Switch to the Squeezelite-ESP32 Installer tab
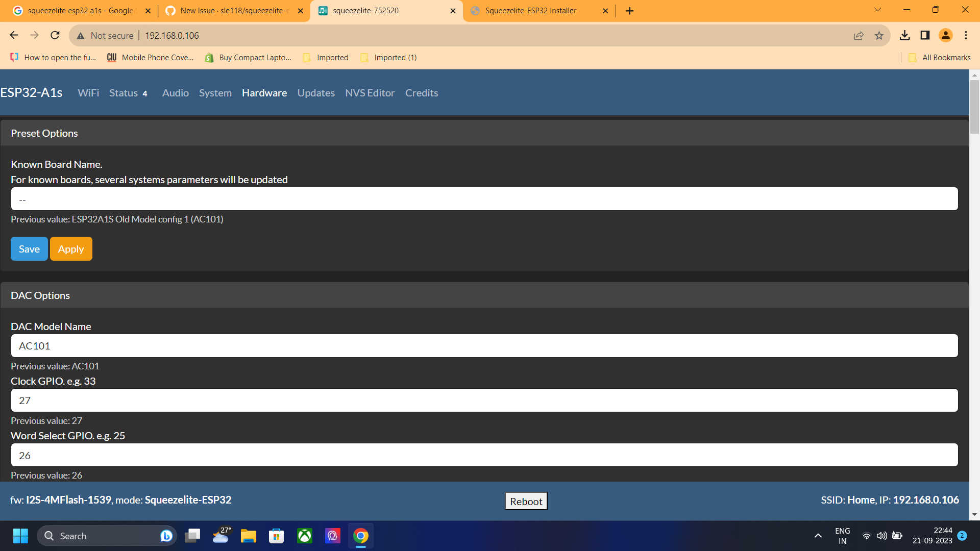 click(x=531, y=10)
